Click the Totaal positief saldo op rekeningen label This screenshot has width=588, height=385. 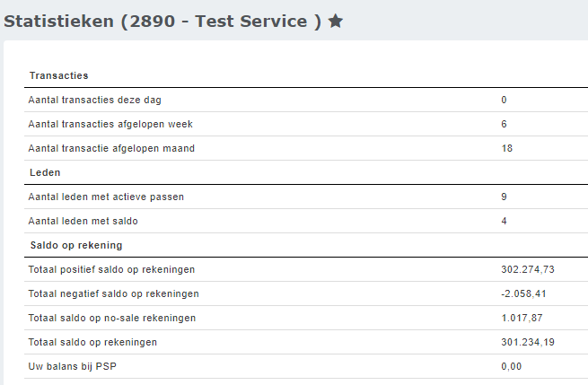(111, 268)
